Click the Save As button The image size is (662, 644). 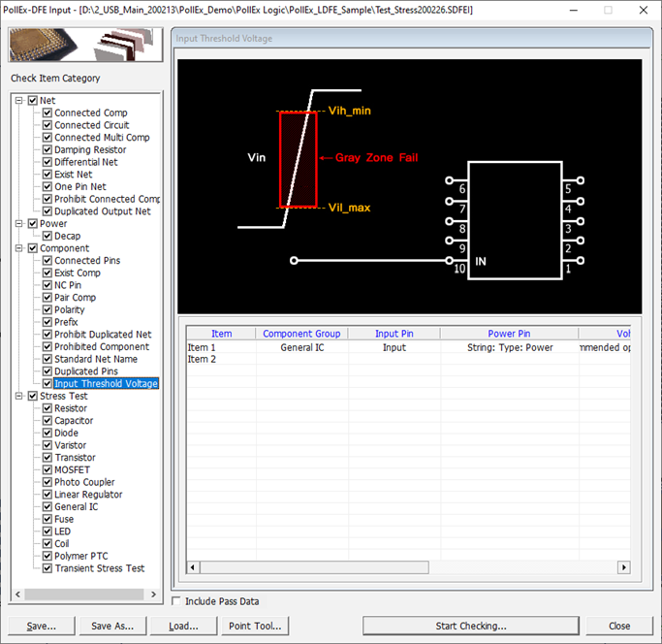coord(111,626)
